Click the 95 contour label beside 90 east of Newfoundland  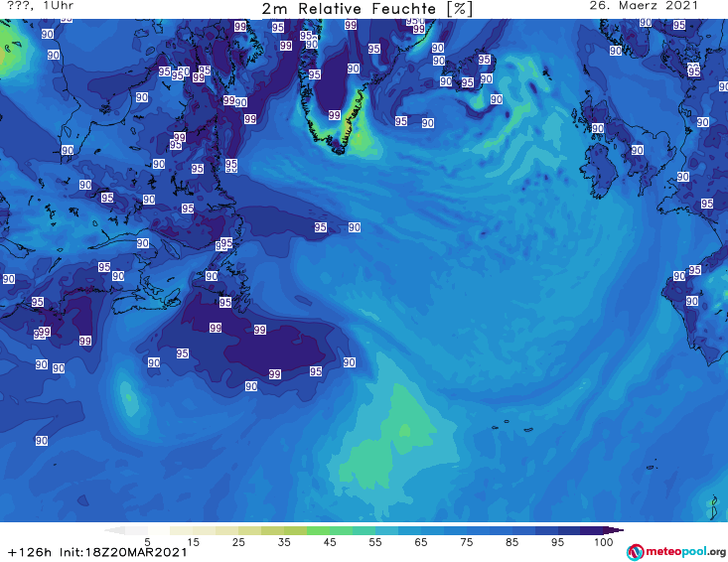pyautogui.click(x=321, y=227)
